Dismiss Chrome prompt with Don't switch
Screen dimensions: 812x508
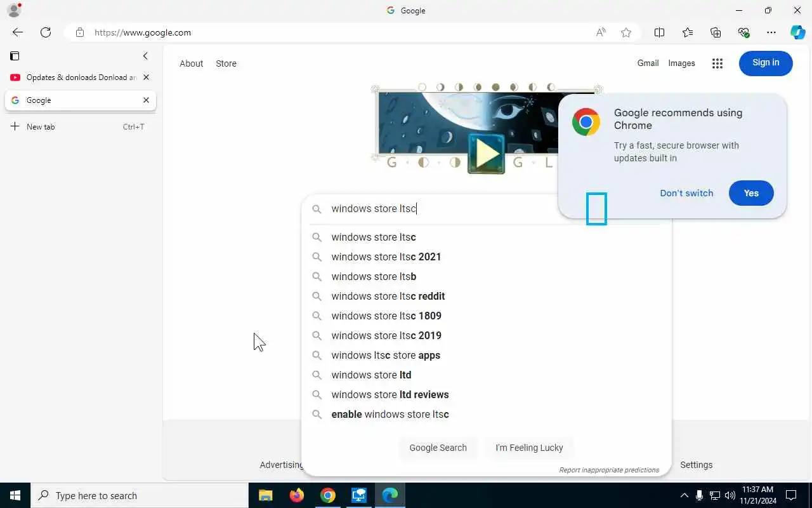[686, 193]
